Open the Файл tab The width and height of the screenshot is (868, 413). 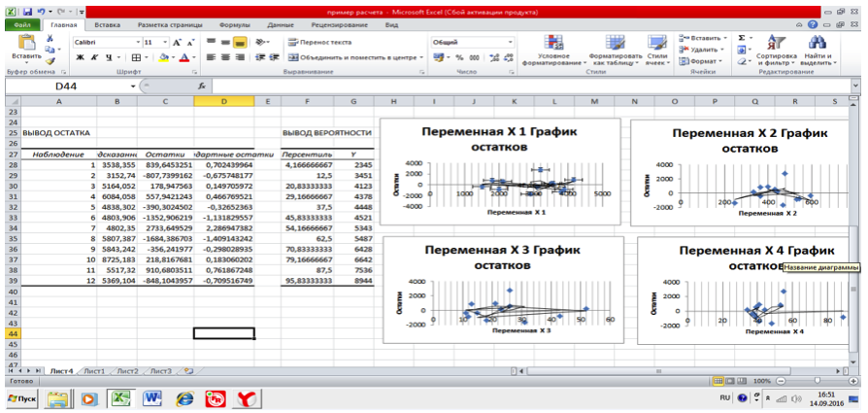tap(22, 25)
